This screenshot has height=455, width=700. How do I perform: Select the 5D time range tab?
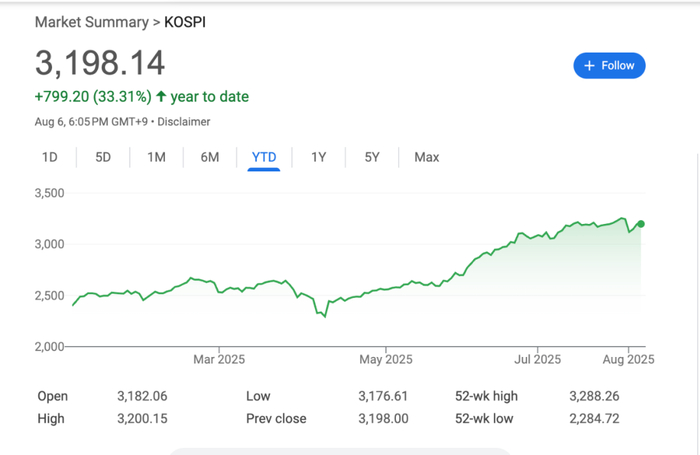click(103, 157)
